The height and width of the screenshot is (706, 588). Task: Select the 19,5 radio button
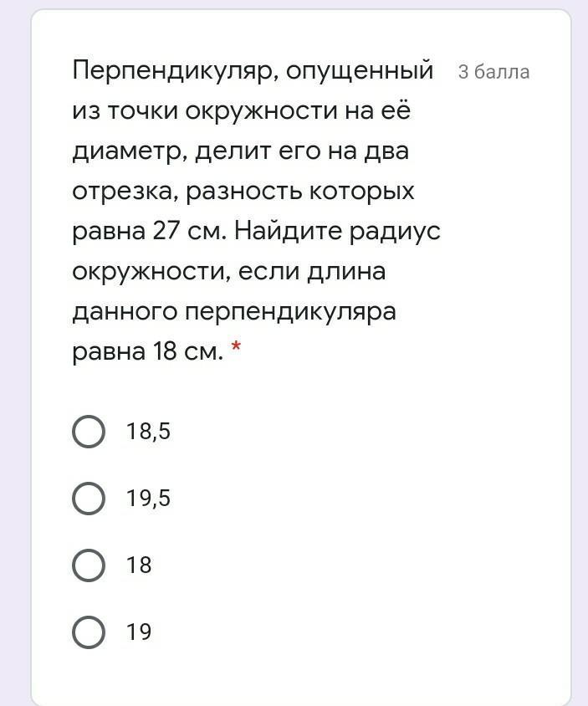tap(89, 499)
